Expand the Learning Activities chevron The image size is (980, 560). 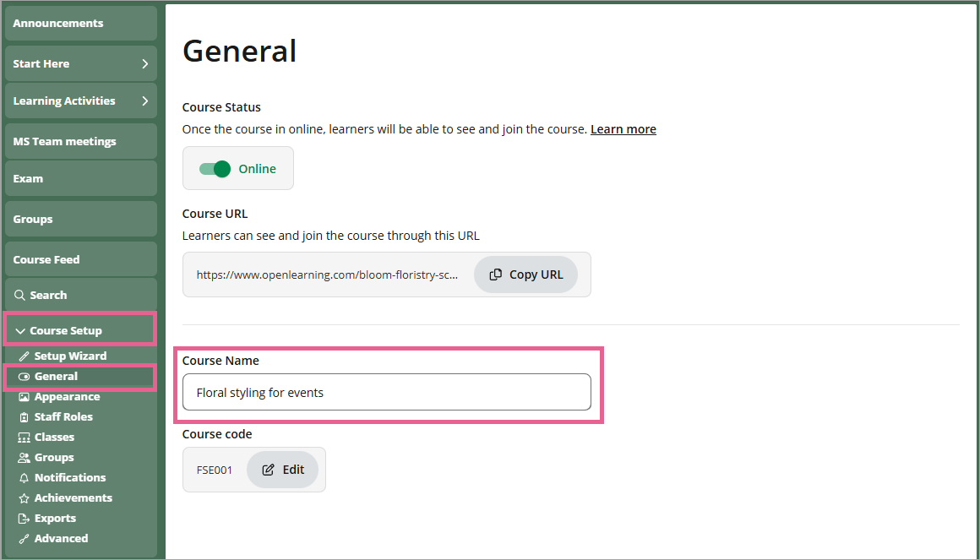tap(144, 101)
